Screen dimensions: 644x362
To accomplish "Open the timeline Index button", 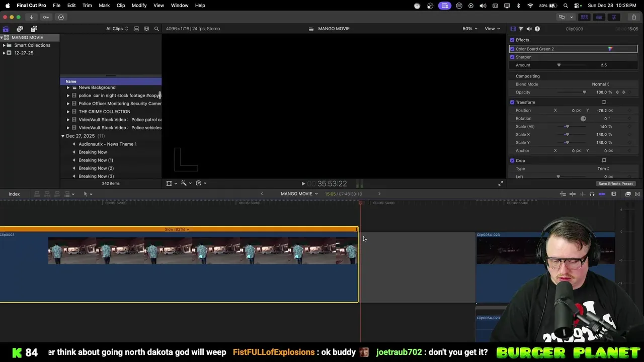I will pos(14,194).
